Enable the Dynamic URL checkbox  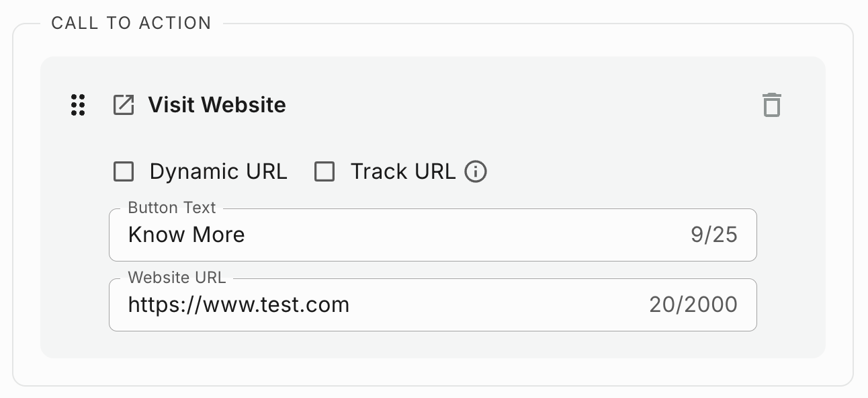pyautogui.click(x=124, y=172)
